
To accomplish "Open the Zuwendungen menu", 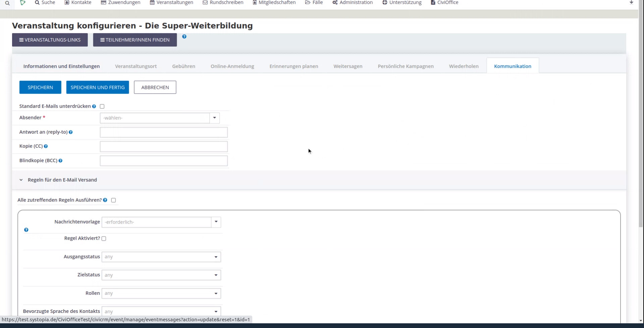I will (x=121, y=3).
